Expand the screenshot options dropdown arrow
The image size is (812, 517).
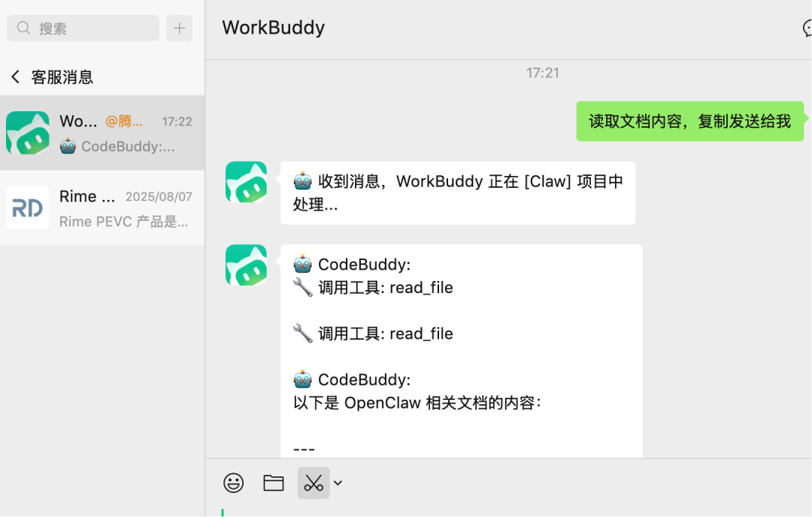(x=338, y=483)
